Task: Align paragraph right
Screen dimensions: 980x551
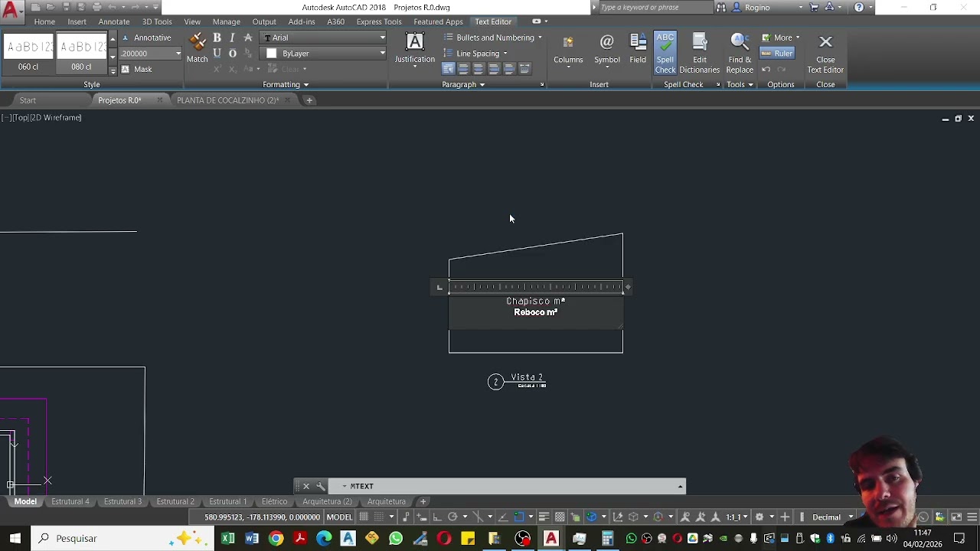Action: (494, 69)
